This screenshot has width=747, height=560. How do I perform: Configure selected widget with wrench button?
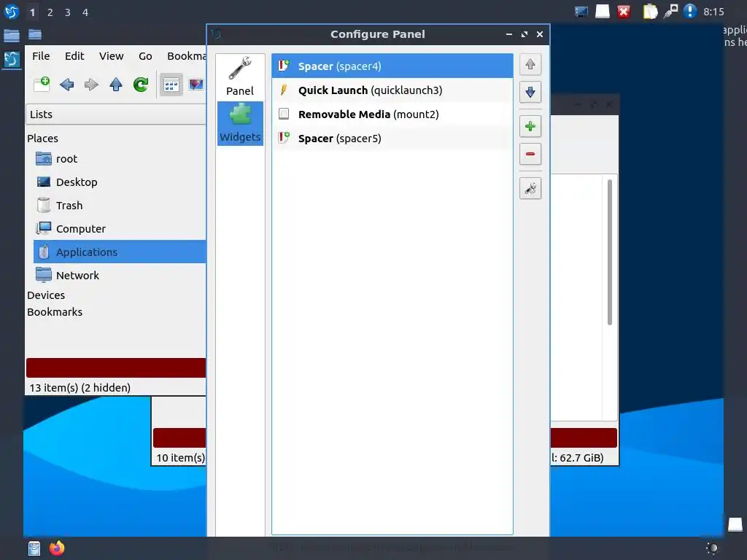coord(530,189)
